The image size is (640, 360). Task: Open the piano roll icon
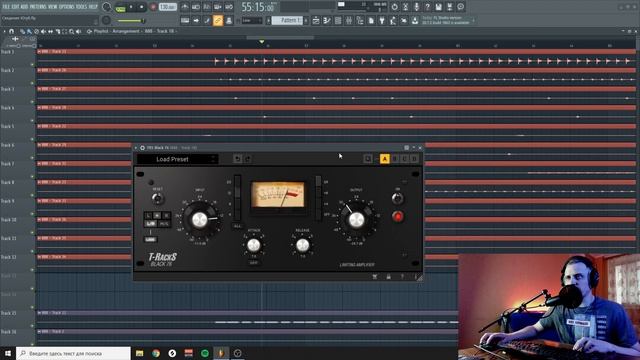tap(327, 20)
